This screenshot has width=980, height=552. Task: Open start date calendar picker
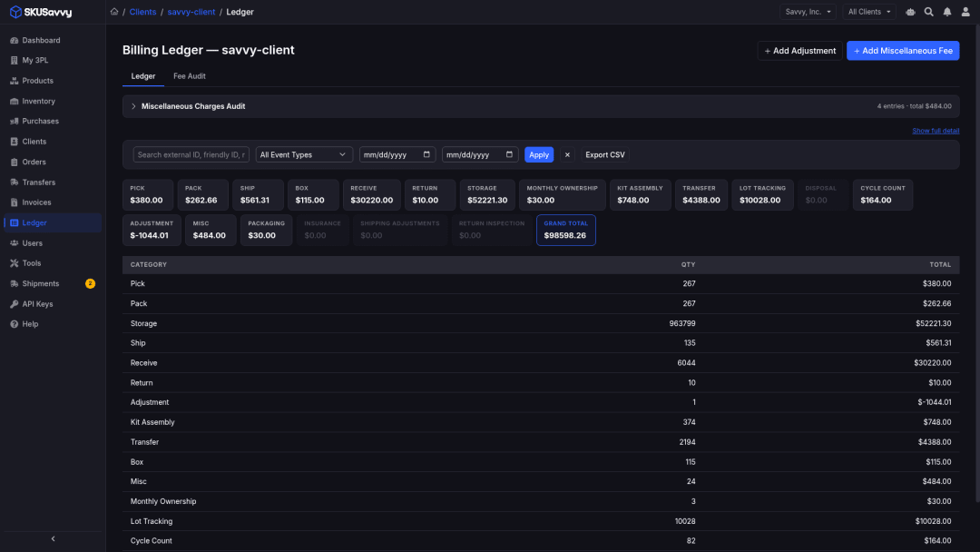pos(426,154)
